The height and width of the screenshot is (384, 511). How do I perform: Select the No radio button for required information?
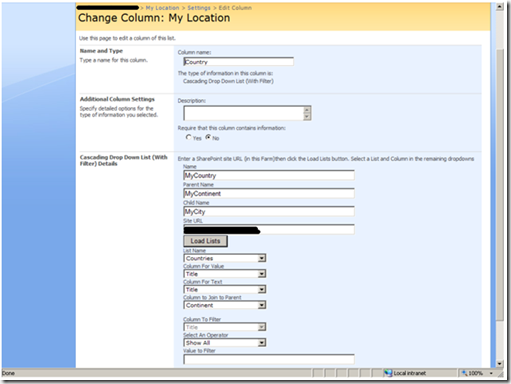(208, 137)
